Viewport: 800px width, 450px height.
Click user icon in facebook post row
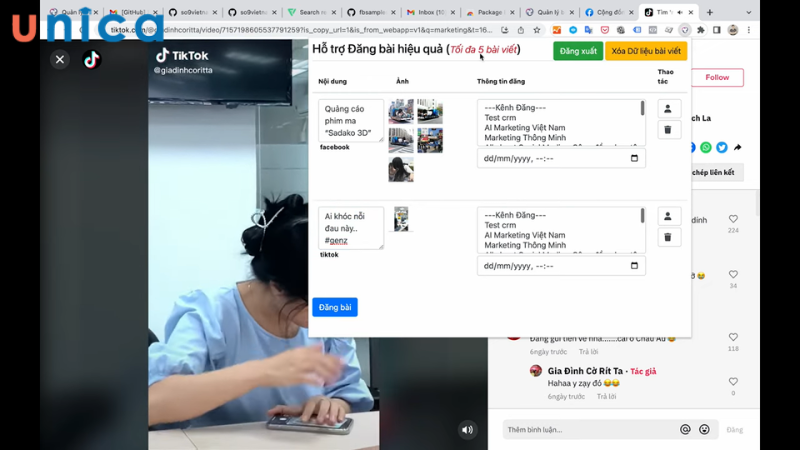point(668,109)
